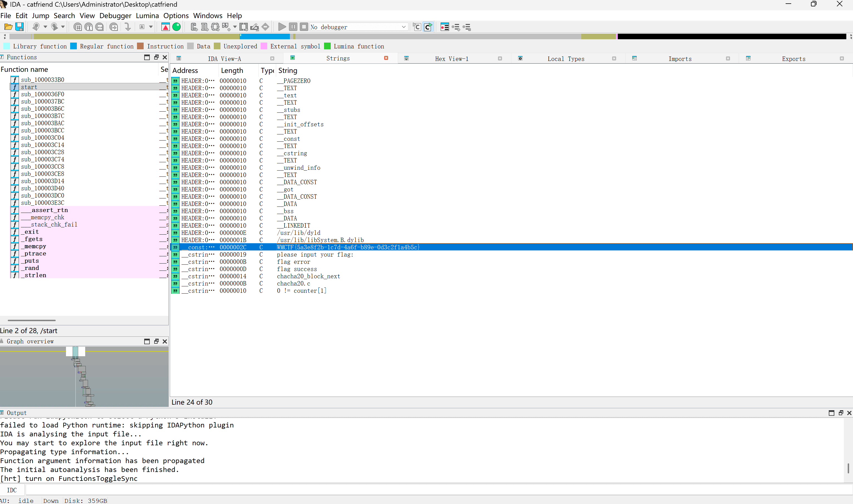The image size is (853, 504).
Task: Click the add-breakpoint list-with-plus icon
Action: coord(456,27)
